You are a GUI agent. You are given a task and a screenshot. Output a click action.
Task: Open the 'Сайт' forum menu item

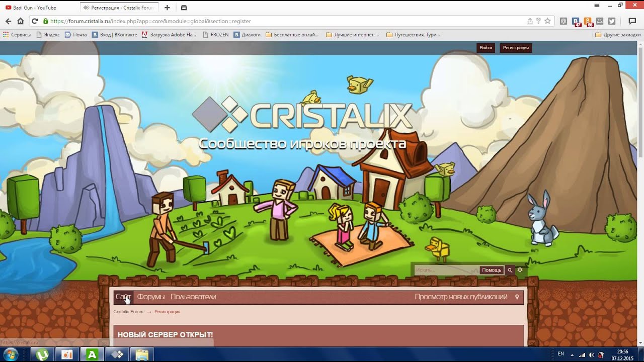[x=123, y=297]
